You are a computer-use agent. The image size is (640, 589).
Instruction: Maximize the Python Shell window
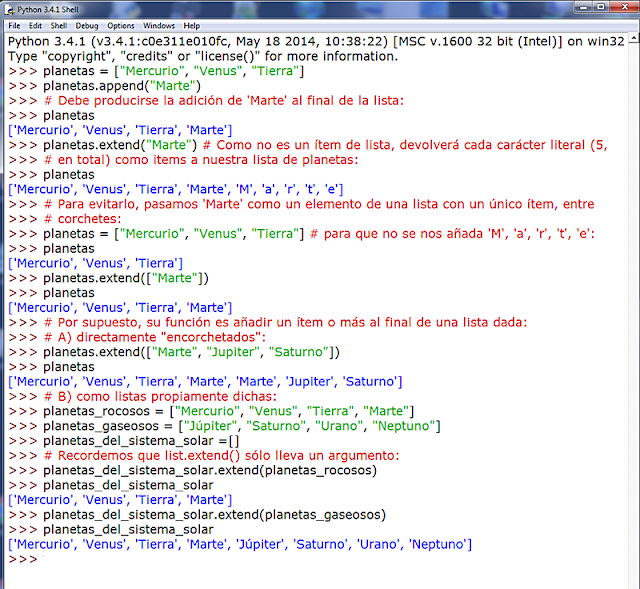(602, 7)
